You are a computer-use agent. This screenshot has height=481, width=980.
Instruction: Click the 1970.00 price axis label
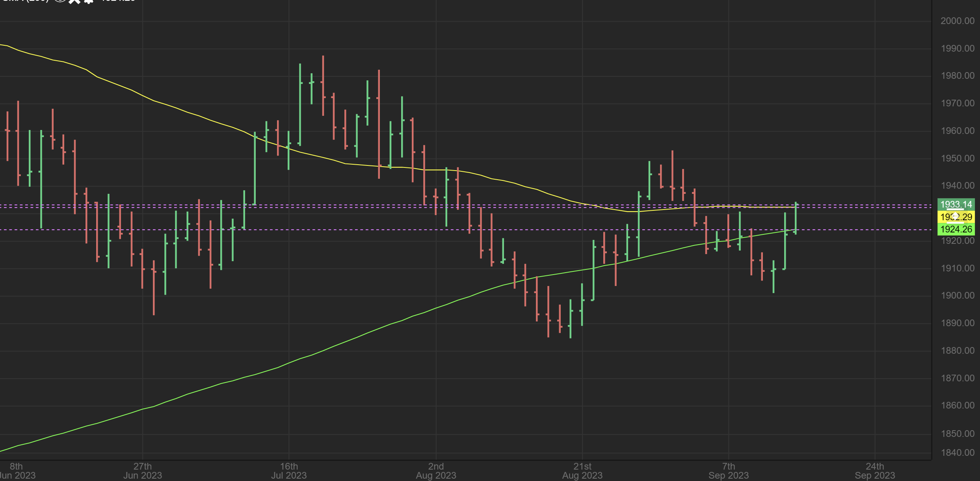click(957, 103)
